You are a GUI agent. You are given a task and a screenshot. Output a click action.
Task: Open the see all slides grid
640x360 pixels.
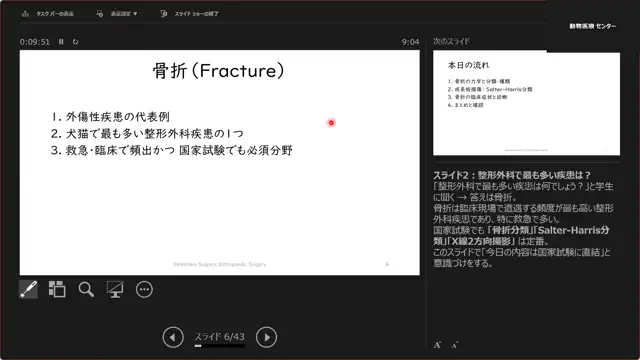pos(57,289)
